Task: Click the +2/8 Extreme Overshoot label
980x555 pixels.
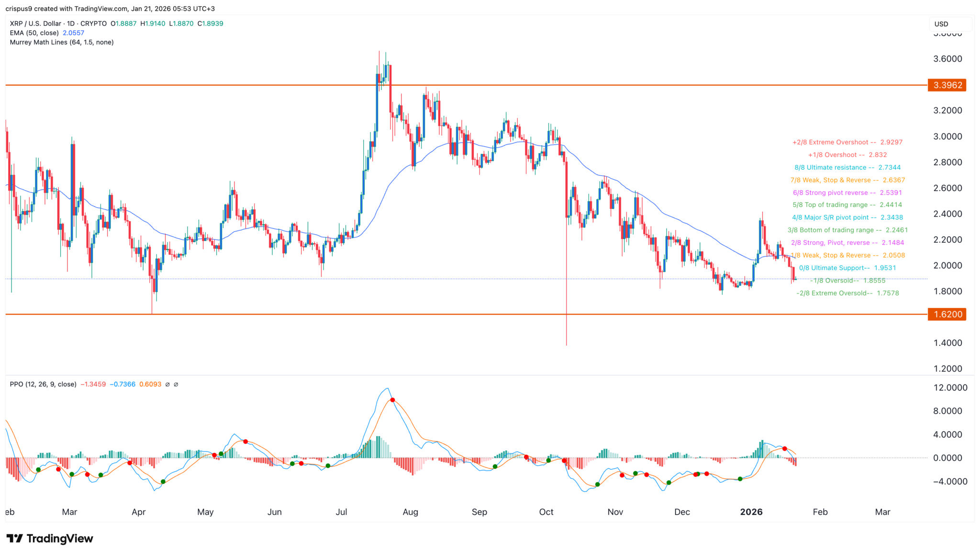Action: tap(847, 142)
